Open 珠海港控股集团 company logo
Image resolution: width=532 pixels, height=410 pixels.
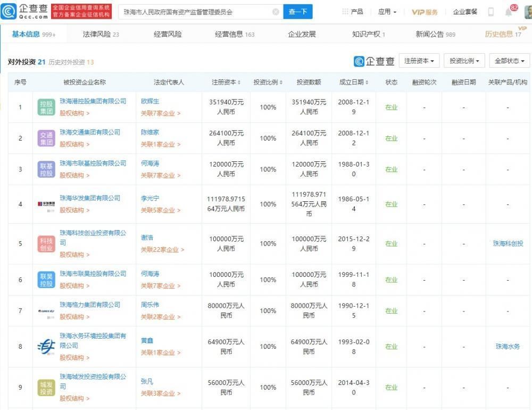click(46, 108)
